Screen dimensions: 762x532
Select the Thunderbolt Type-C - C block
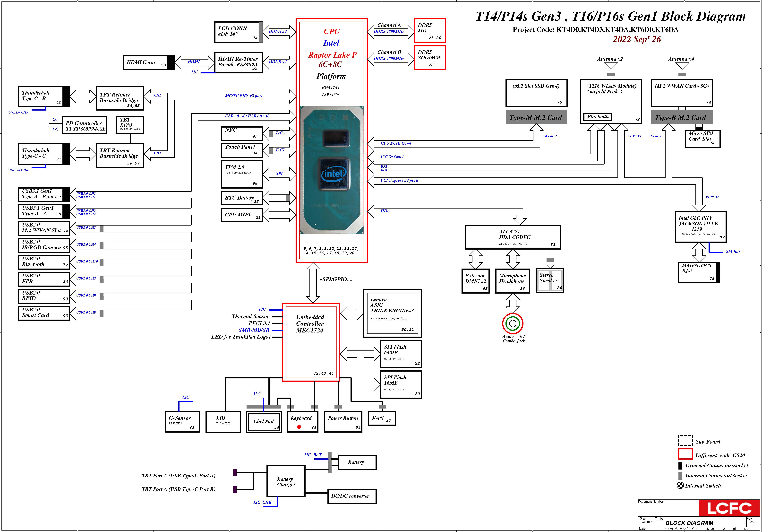[x=44, y=154]
